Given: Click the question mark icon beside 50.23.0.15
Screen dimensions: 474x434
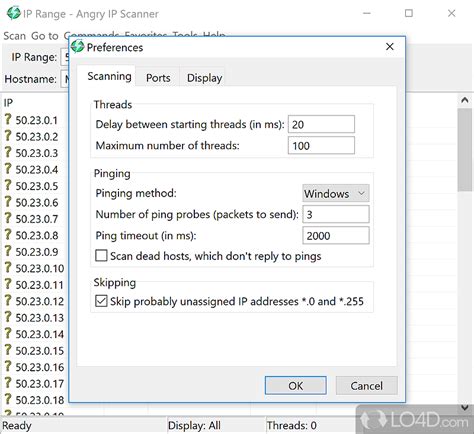Looking at the screenshot, I should tap(8, 350).
